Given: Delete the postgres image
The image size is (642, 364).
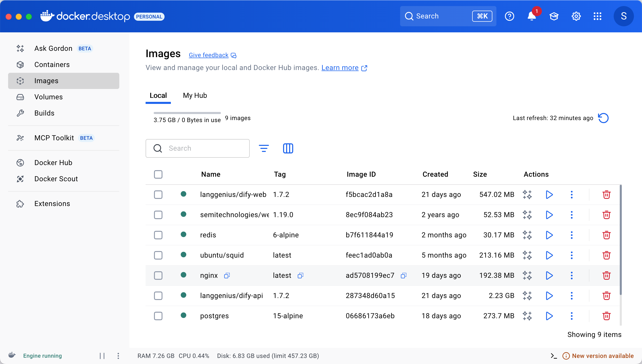Looking at the screenshot, I should click(606, 316).
